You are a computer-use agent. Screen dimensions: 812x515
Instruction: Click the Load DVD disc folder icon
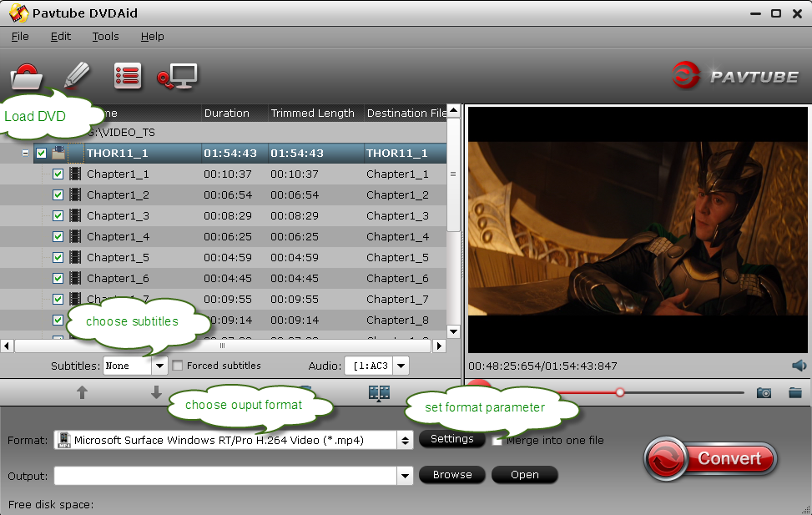26,77
